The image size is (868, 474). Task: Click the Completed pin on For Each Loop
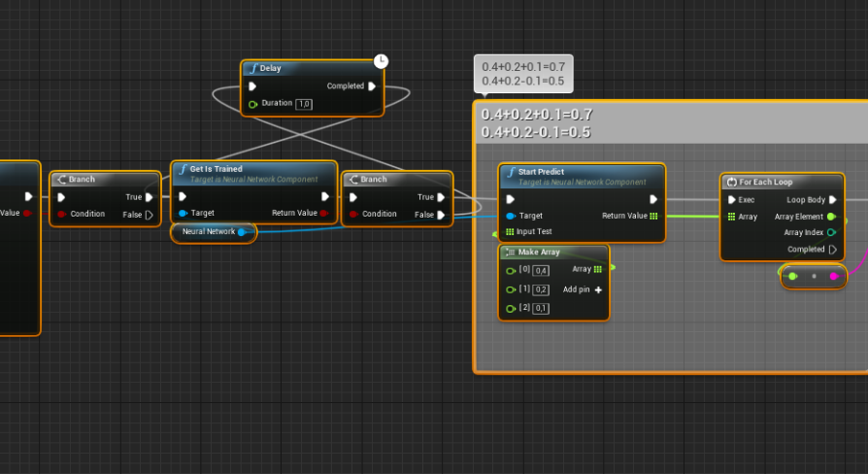pyautogui.click(x=832, y=249)
